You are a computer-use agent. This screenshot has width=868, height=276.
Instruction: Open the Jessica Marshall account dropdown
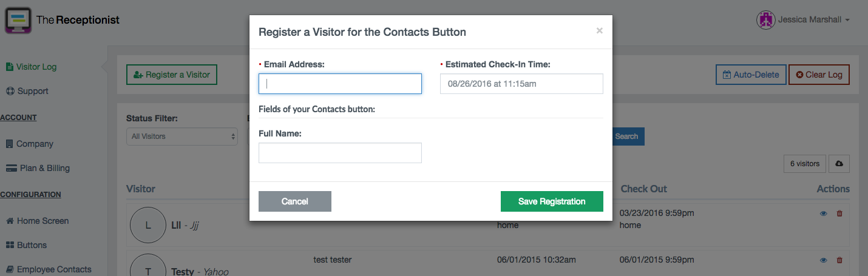point(803,19)
